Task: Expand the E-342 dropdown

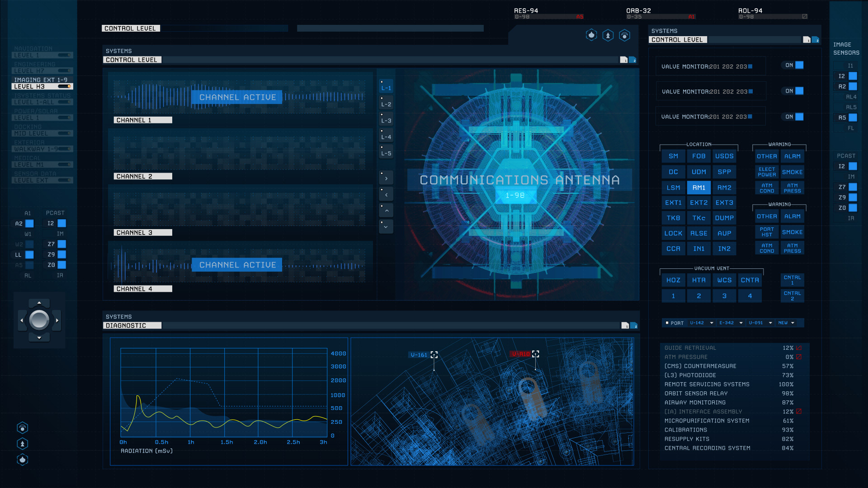Action: 741,323
